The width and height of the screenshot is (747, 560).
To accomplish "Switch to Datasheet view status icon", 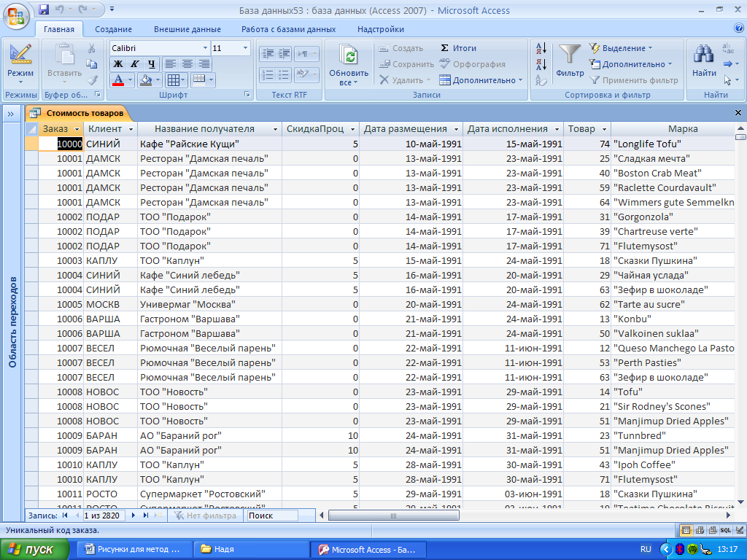I will (x=686, y=530).
